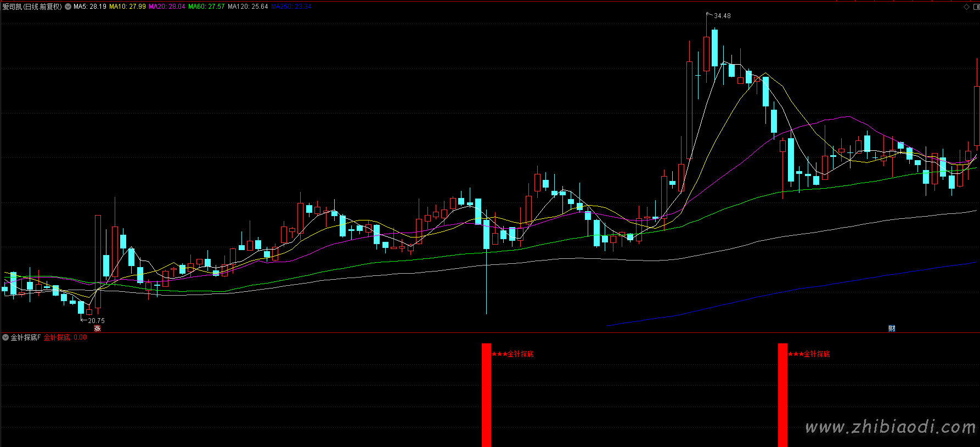
Task: Click the blue MA250 indicator label
Action: (291, 7)
